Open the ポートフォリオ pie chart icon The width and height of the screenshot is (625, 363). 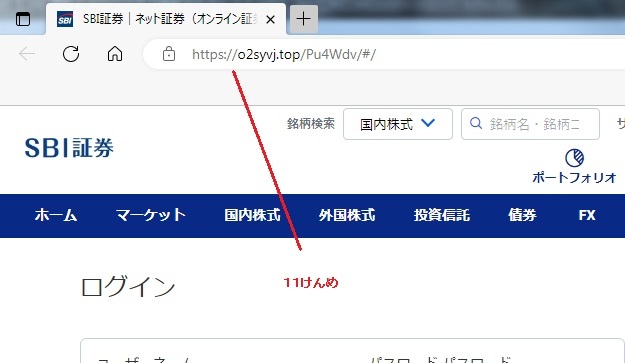574,158
